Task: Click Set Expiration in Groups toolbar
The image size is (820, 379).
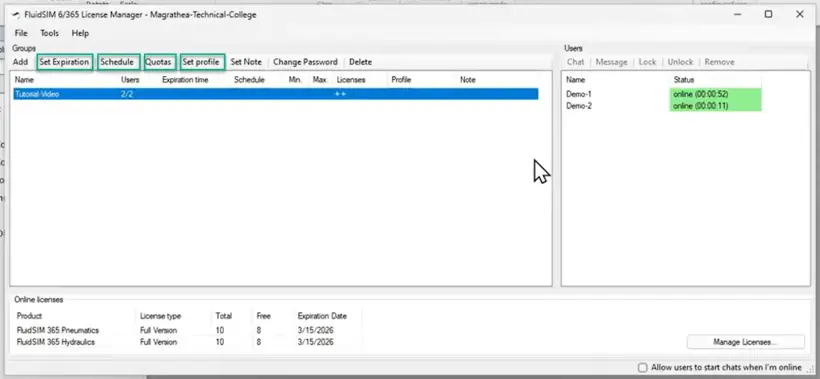Action: (64, 62)
